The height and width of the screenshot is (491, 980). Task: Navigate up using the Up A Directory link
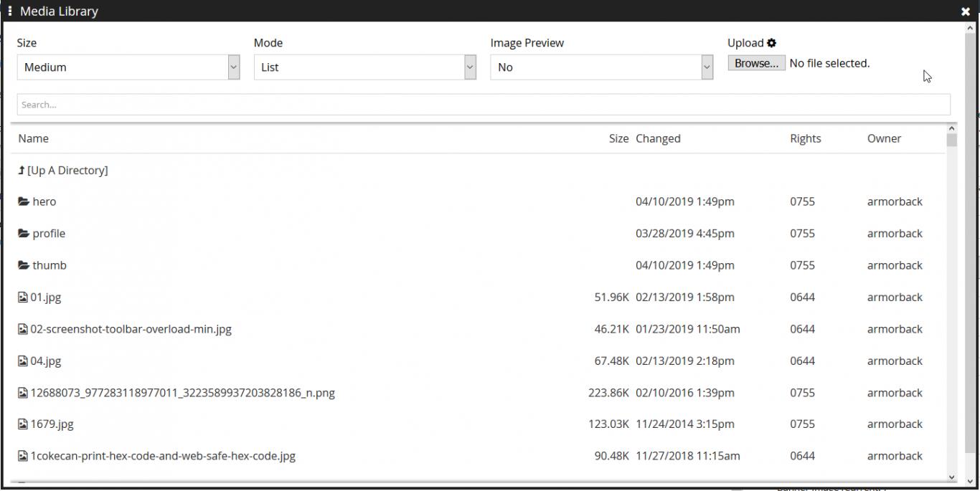tap(67, 170)
